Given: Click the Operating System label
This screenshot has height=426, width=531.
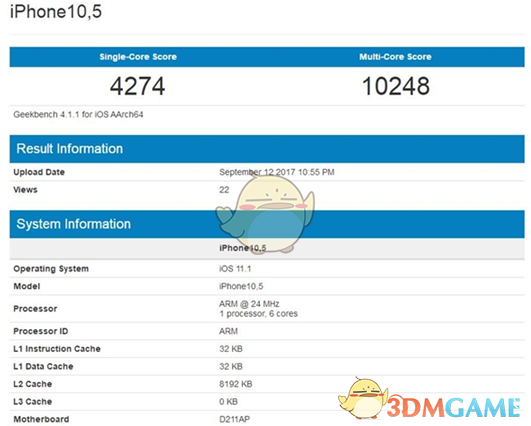Looking at the screenshot, I should 51,269.
